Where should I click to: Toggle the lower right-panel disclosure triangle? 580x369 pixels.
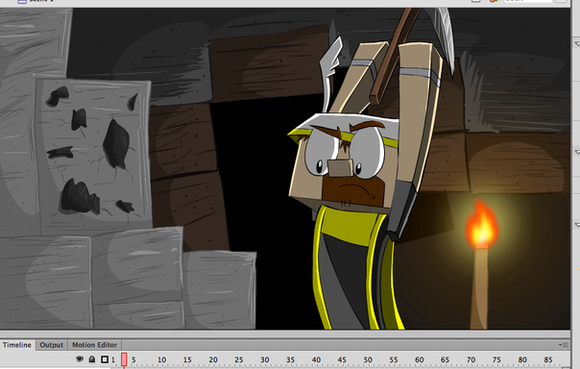click(x=577, y=225)
